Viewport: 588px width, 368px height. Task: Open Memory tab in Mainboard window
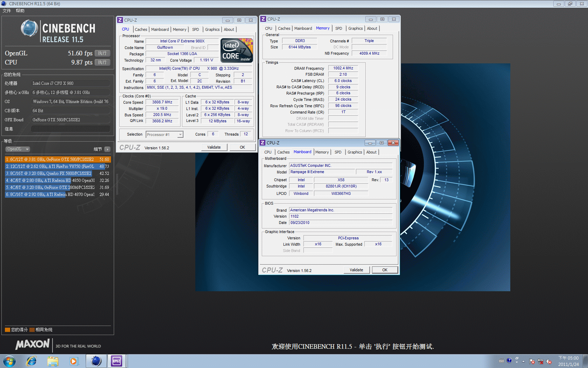pyautogui.click(x=322, y=152)
